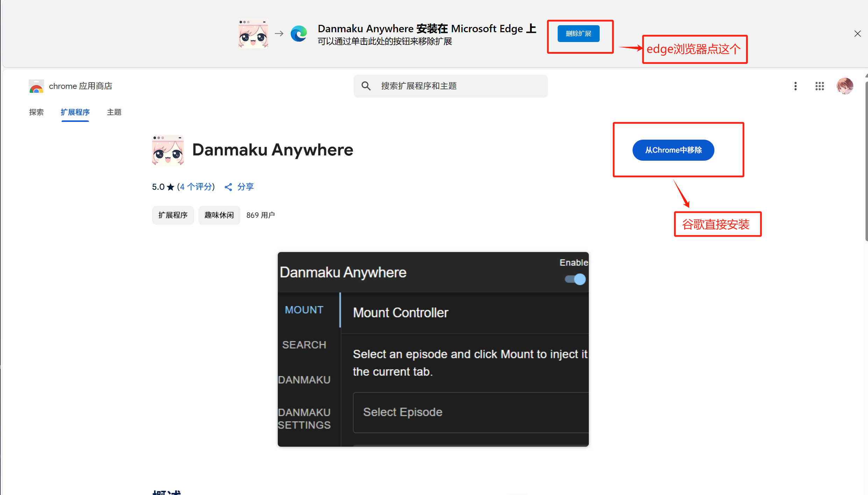The width and height of the screenshot is (868, 495).
Task: Click the user profile avatar
Action: click(845, 86)
